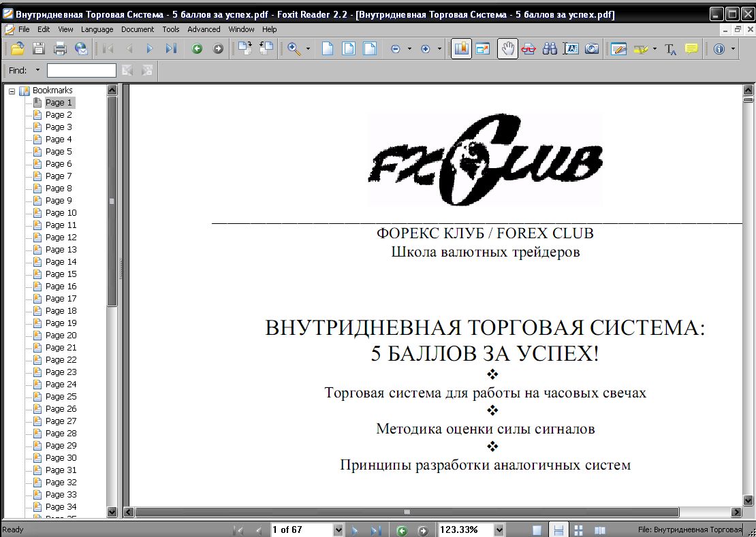Open the Document menu

(x=138, y=29)
